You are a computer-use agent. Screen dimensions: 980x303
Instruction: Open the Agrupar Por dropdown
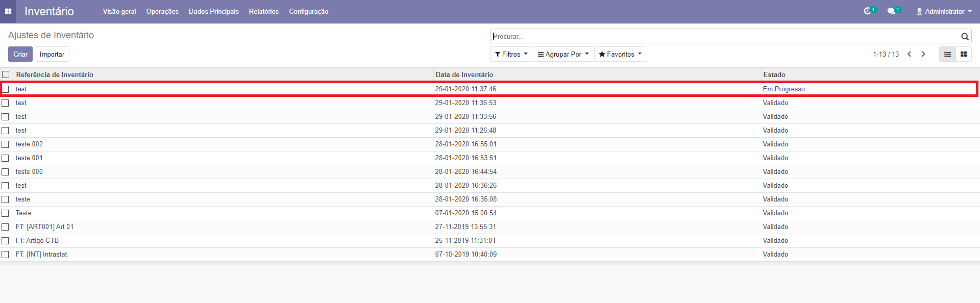click(x=563, y=54)
